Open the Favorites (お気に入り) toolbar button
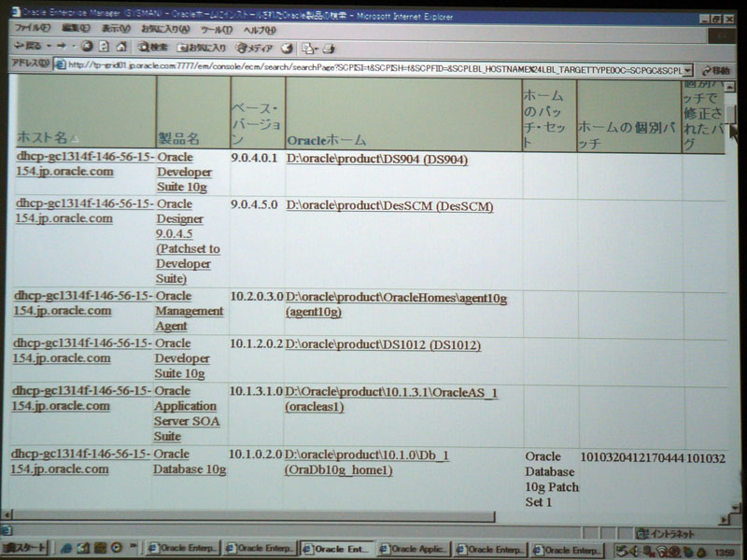Viewport: 747px width, 560px height. point(202,48)
